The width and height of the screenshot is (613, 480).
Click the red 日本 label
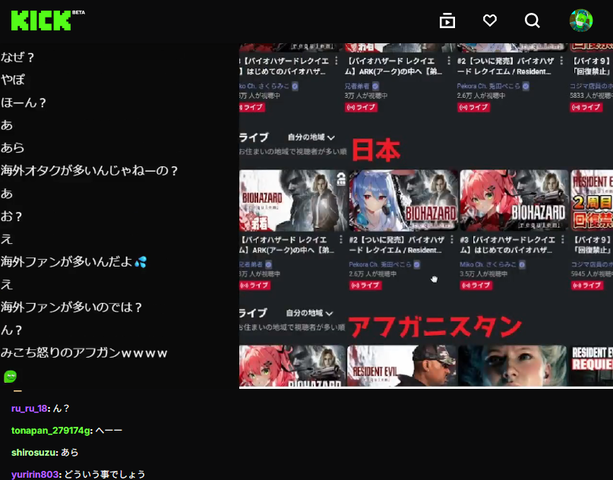pos(376,150)
